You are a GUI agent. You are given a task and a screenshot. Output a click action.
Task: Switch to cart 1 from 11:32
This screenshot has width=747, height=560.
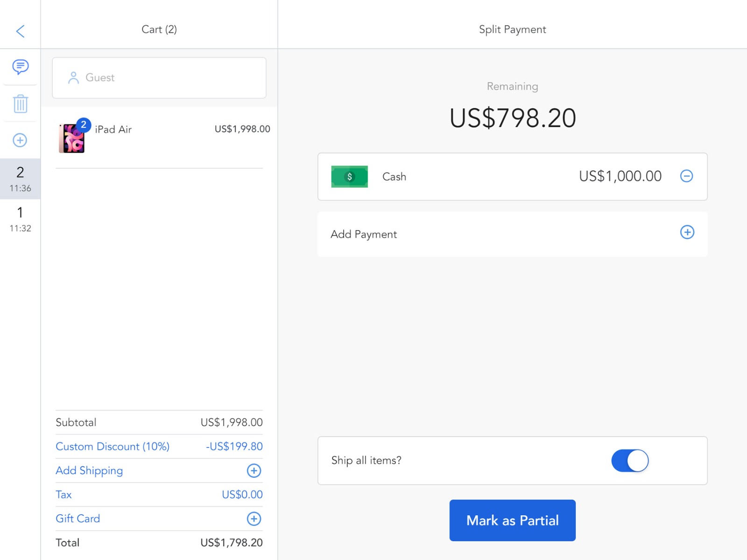[20, 218]
